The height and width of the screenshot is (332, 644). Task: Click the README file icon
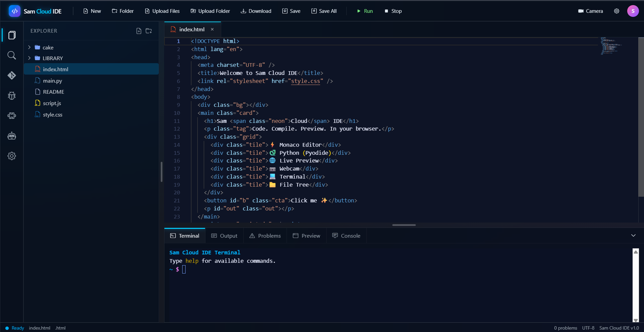[x=37, y=92]
